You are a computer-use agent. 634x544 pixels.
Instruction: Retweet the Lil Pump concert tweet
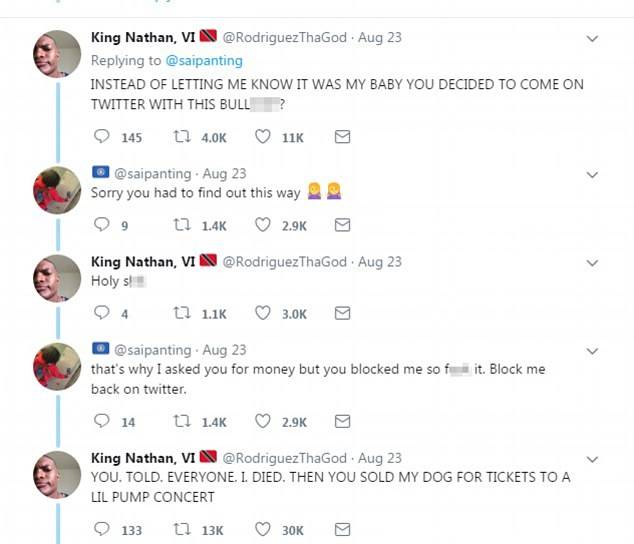182,529
